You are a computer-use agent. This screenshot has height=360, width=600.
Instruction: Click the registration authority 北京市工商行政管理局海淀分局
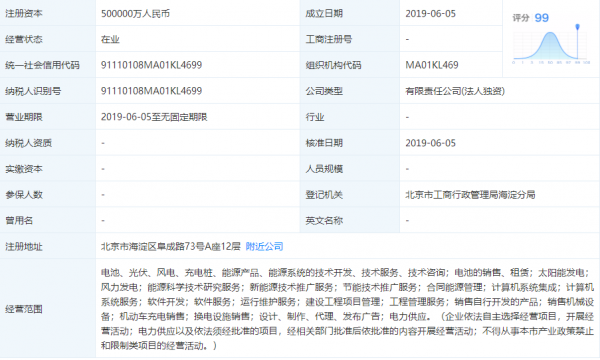pyautogui.click(x=470, y=195)
